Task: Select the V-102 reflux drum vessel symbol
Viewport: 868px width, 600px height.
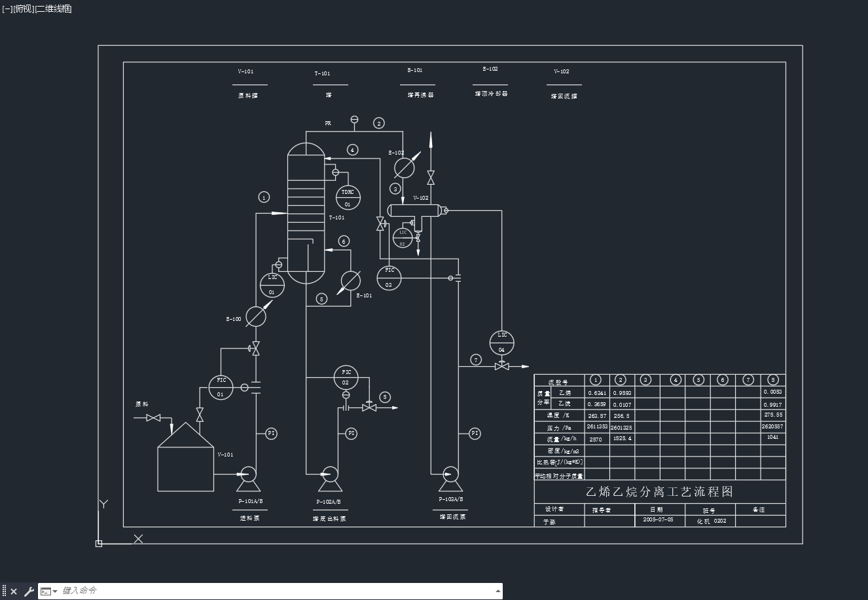Action: pos(415,211)
